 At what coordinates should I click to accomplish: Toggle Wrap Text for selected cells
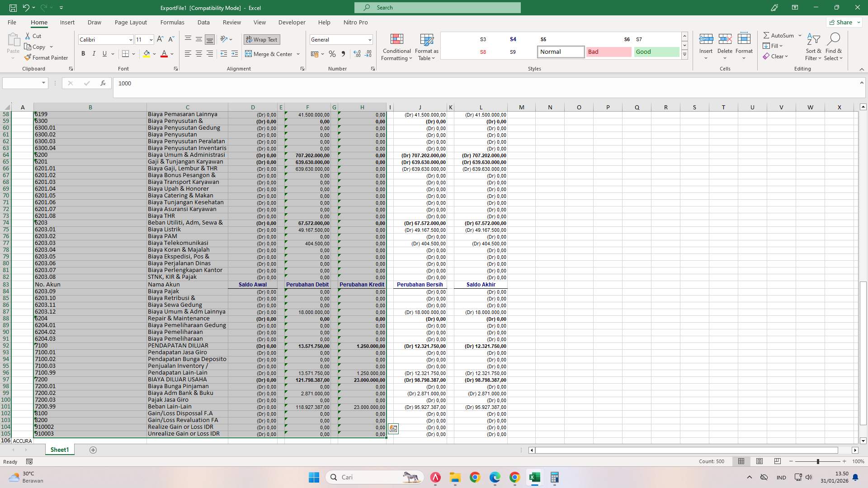tap(262, 39)
